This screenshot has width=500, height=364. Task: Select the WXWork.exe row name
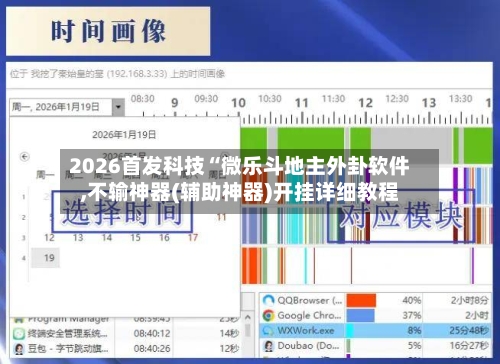(x=306, y=330)
